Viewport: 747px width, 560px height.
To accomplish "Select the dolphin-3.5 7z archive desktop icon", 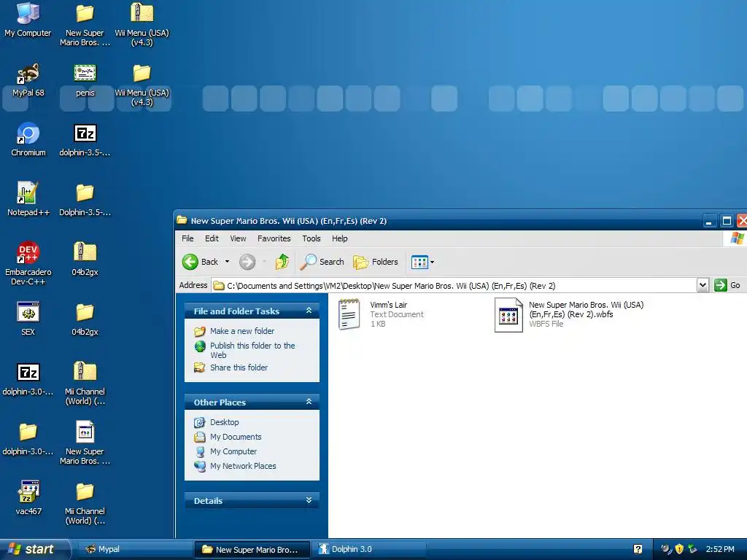I will pos(85,133).
